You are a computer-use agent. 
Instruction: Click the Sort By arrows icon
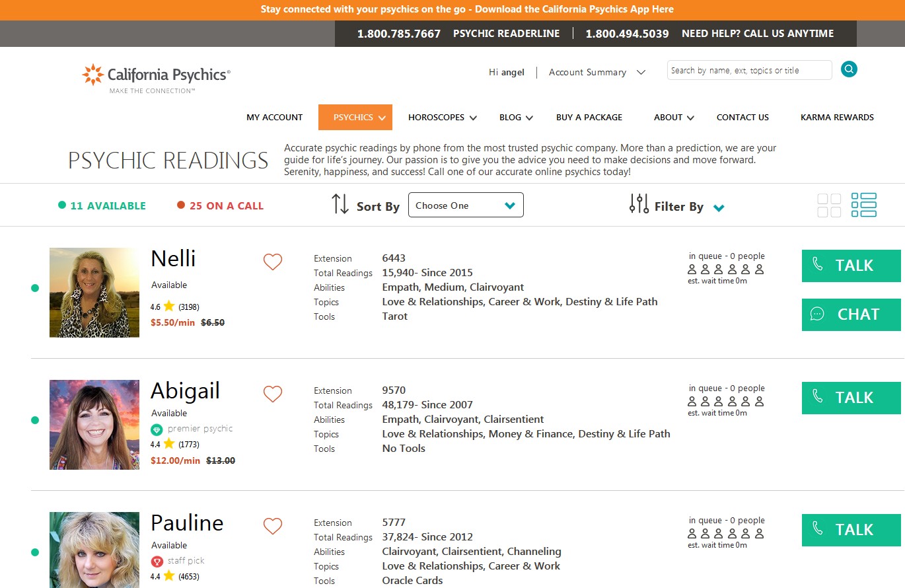[x=340, y=204]
